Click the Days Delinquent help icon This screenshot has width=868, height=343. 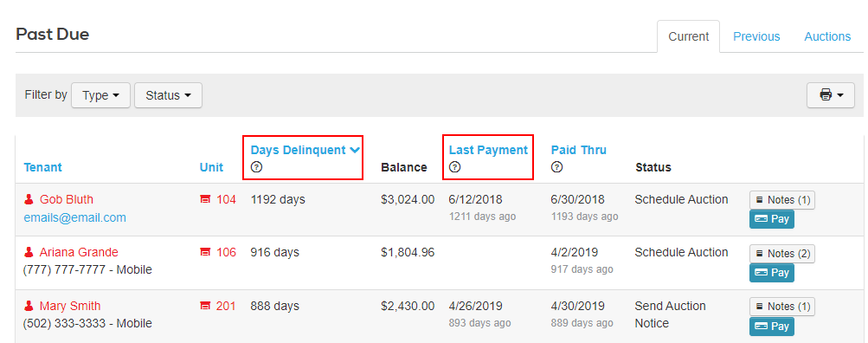(x=256, y=167)
